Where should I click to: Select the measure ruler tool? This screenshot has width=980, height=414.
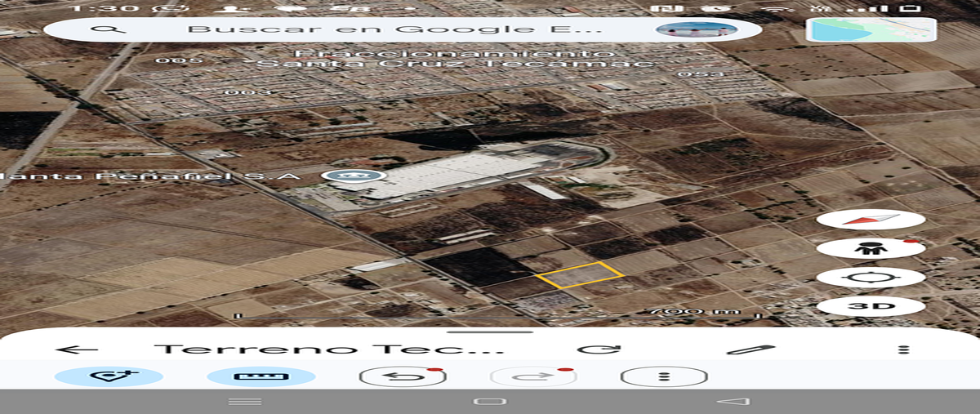[261, 376]
